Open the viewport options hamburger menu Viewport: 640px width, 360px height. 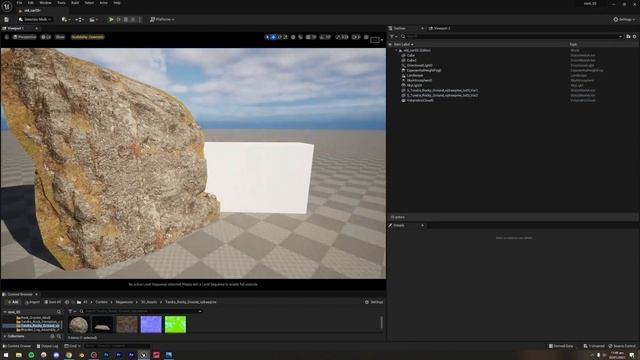click(7, 37)
